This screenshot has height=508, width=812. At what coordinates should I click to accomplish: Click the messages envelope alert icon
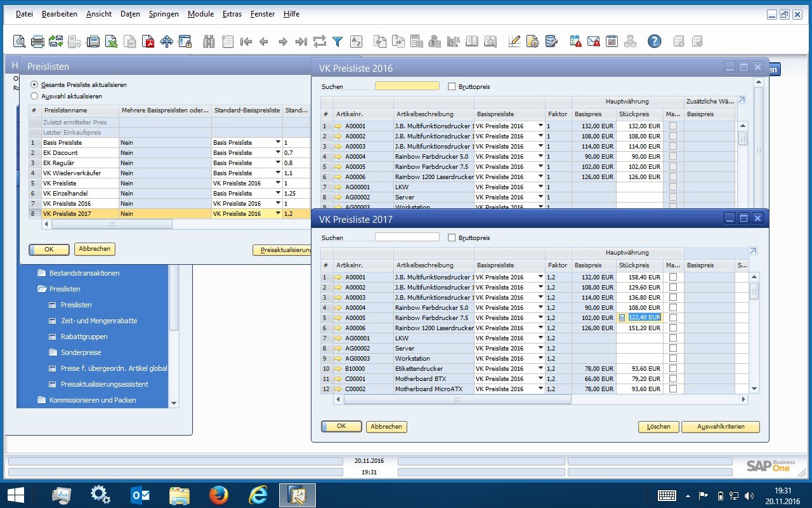tap(593, 42)
